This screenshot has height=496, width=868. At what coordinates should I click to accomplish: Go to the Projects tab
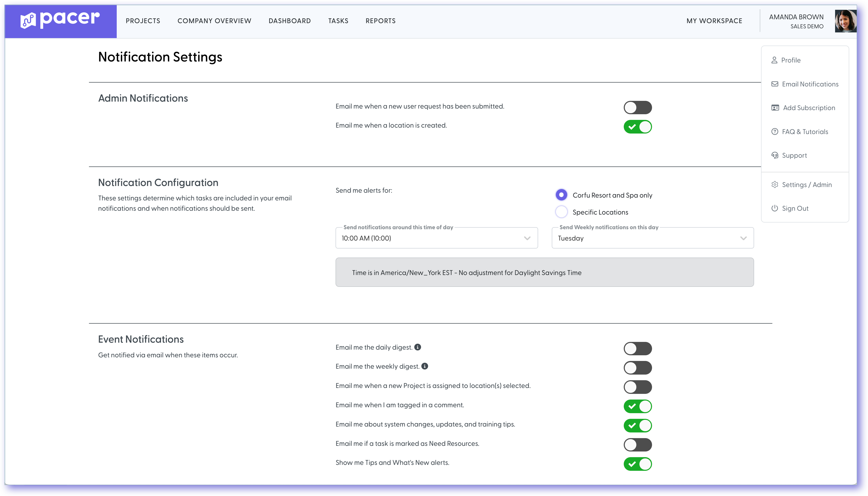[x=143, y=21]
